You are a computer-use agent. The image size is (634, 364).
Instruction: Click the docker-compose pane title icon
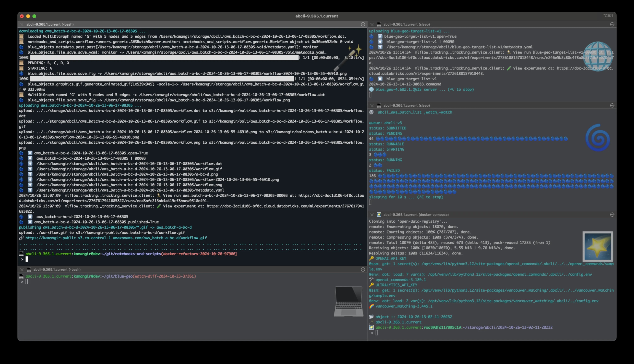pos(379,214)
